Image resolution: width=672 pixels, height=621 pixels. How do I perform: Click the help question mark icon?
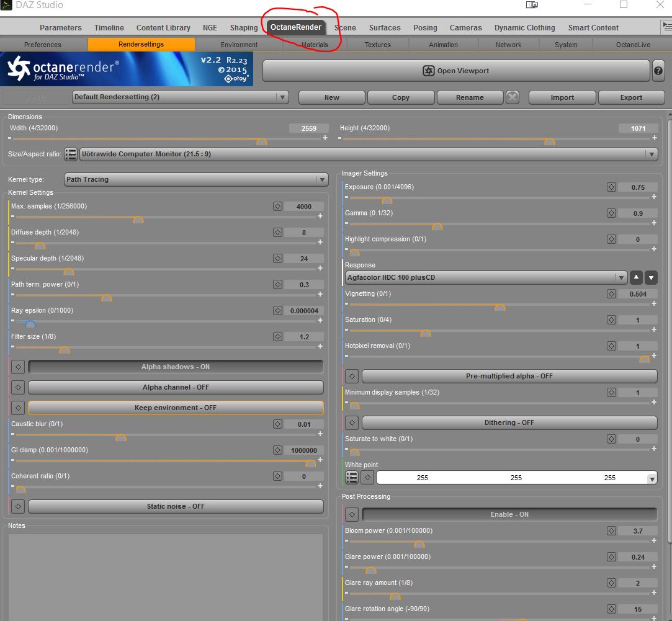658,71
